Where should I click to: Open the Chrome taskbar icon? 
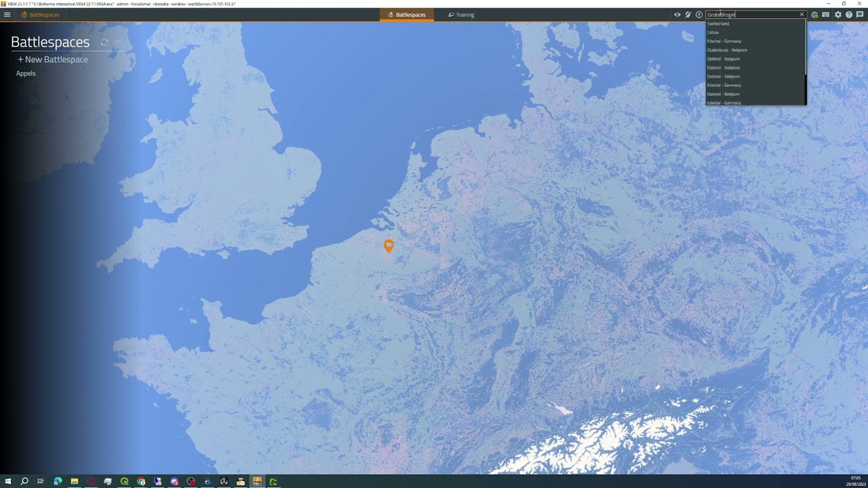pyautogui.click(x=141, y=481)
